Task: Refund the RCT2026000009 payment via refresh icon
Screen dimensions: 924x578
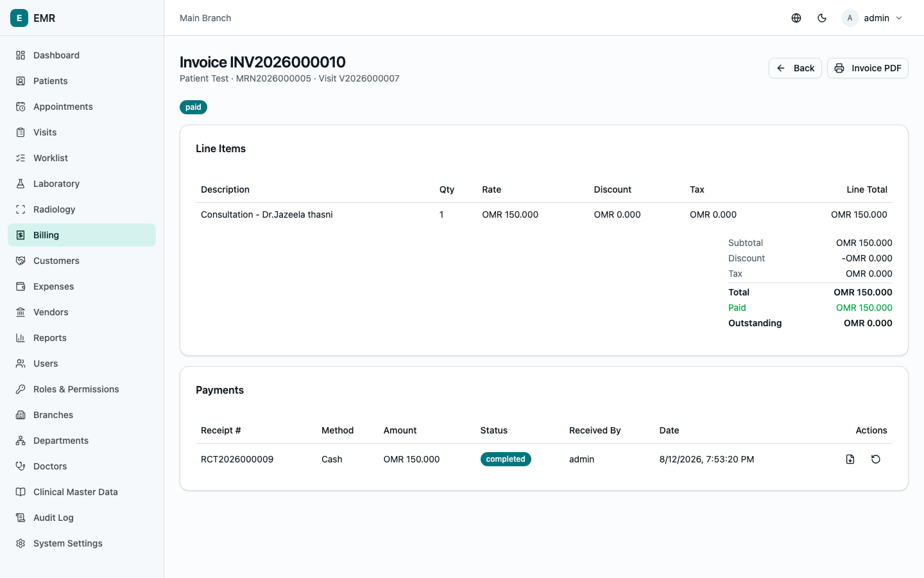Action: click(x=876, y=459)
